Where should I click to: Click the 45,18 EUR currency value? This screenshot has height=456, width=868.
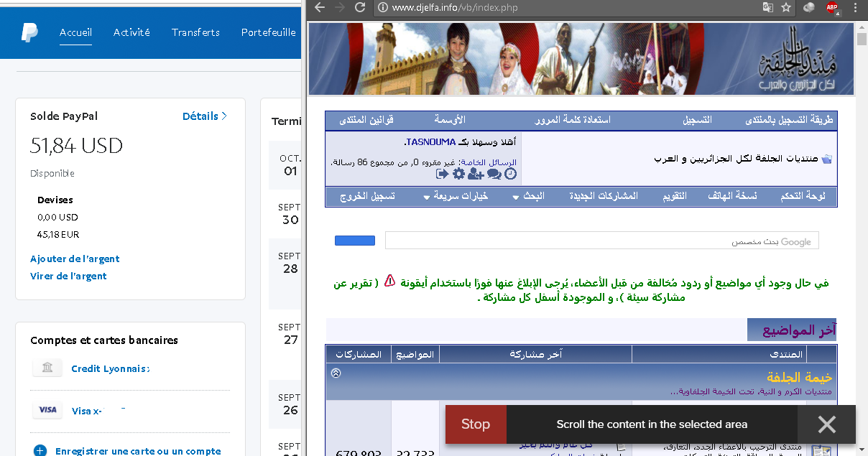[58, 234]
